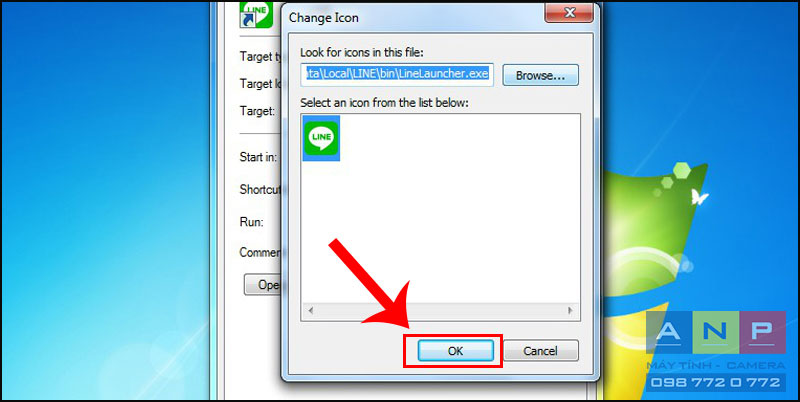This screenshot has width=800, height=402.
Task: Open the Browse... file picker
Action: [540, 76]
